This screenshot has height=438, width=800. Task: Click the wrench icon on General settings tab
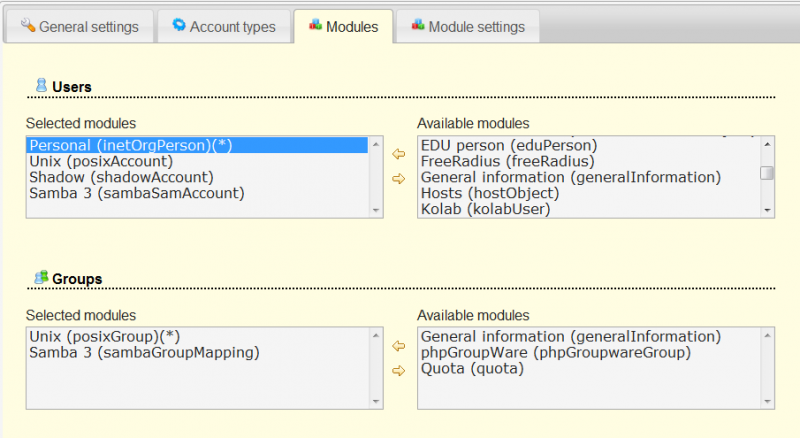coord(28,25)
